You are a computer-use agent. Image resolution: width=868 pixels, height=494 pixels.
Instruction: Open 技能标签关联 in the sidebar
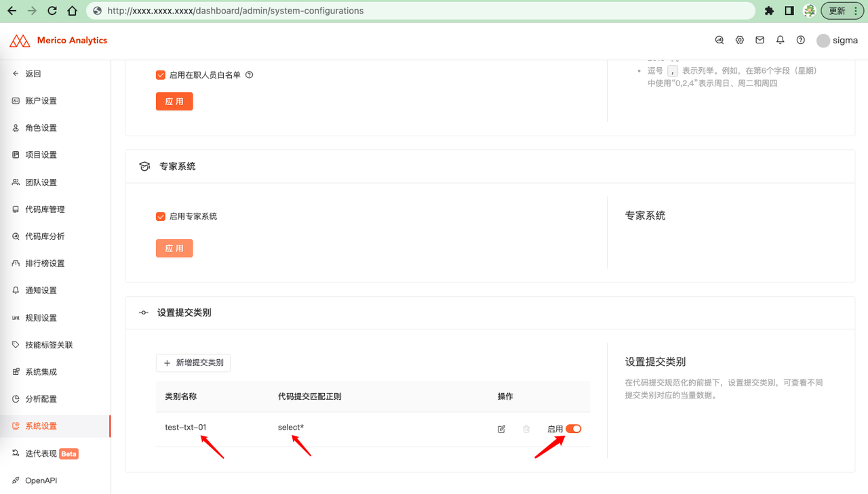tap(55, 345)
